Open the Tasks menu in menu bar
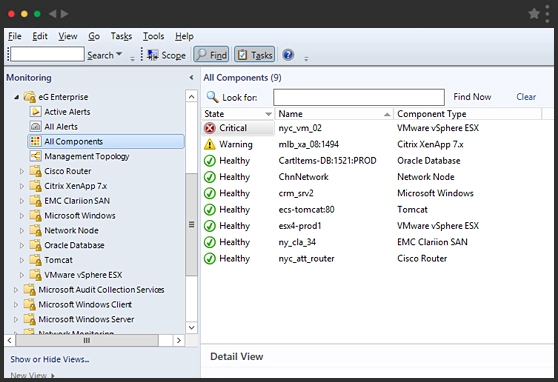This screenshot has width=558, height=382. click(x=121, y=36)
